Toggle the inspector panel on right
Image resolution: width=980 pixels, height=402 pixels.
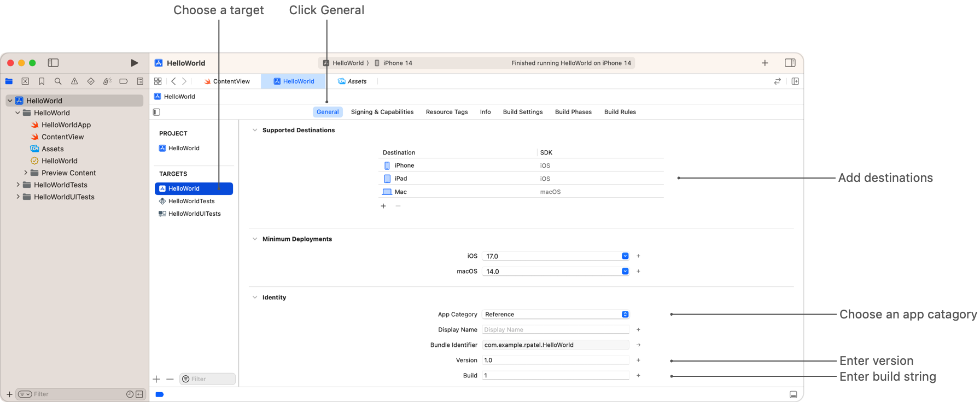click(x=790, y=63)
